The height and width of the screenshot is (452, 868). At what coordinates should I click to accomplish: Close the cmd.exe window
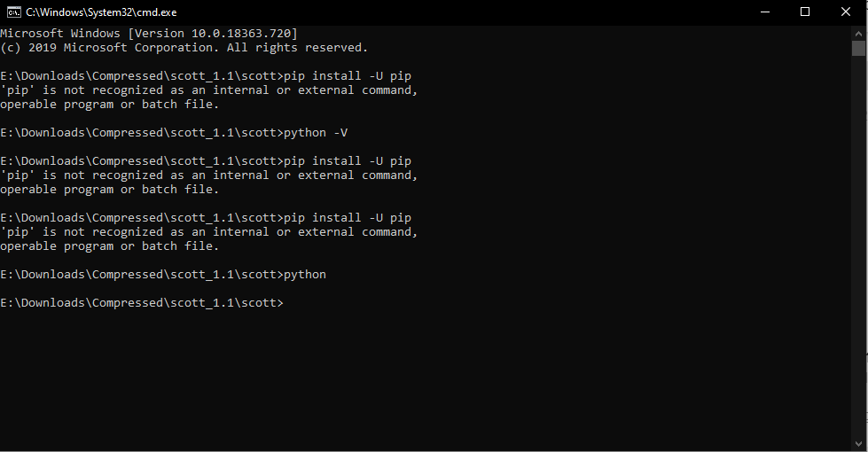[x=846, y=12]
